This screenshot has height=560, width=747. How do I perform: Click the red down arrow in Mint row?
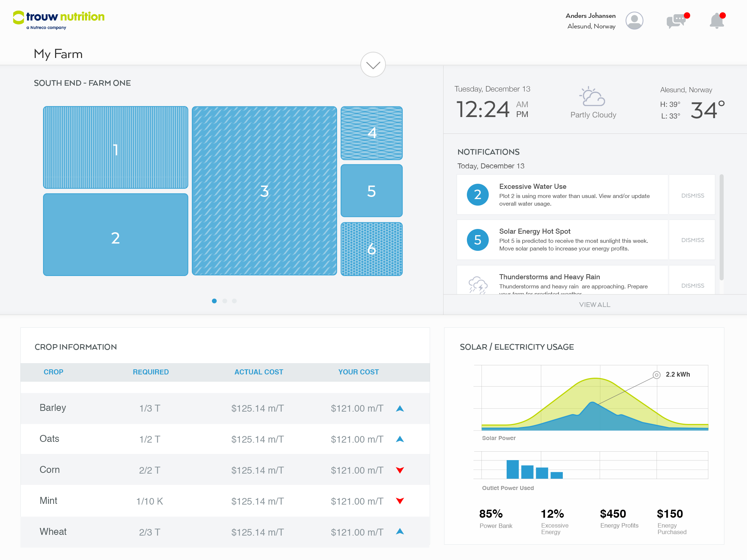click(x=400, y=501)
